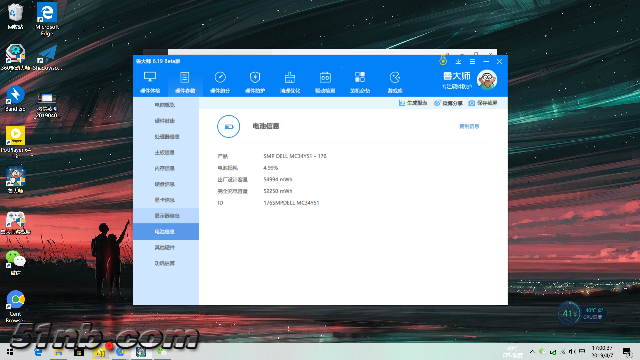Open the driver detection tab
This screenshot has width=640, height=360.
coord(325,82)
